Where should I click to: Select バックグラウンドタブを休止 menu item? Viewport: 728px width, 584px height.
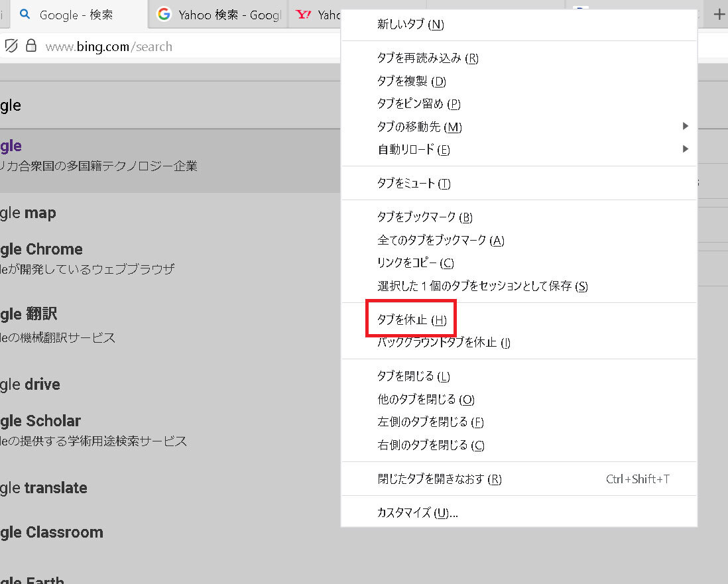point(444,343)
